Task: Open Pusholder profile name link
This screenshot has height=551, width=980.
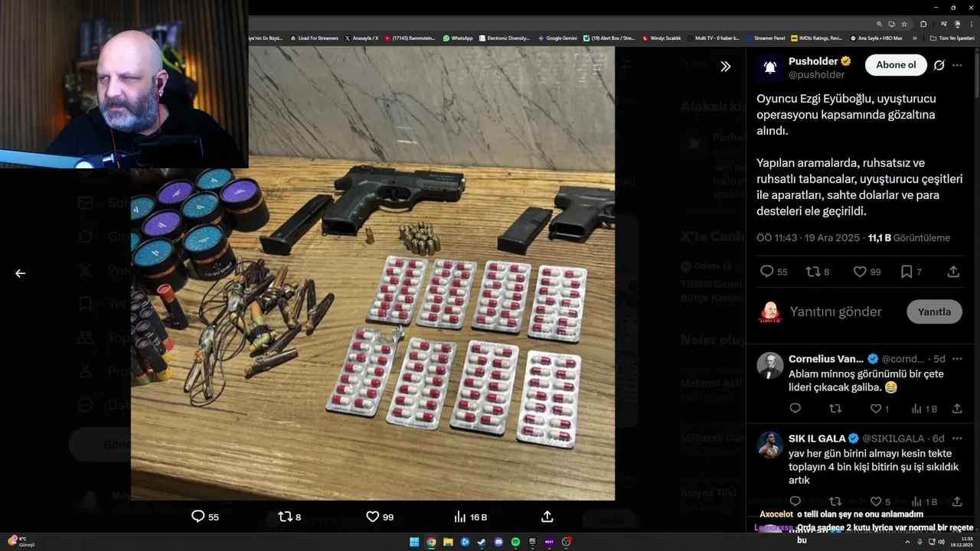Action: coord(813,61)
